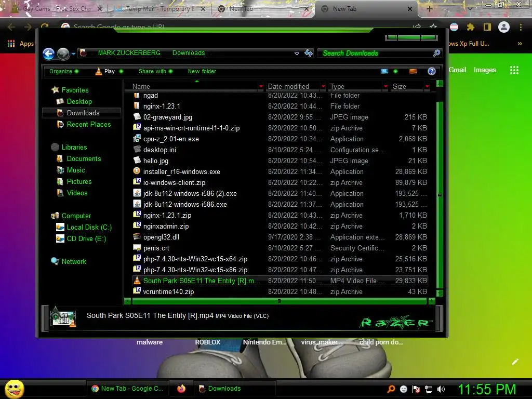Open the Play options dropdown dot
This screenshot has height=399, width=532.
coord(121,71)
